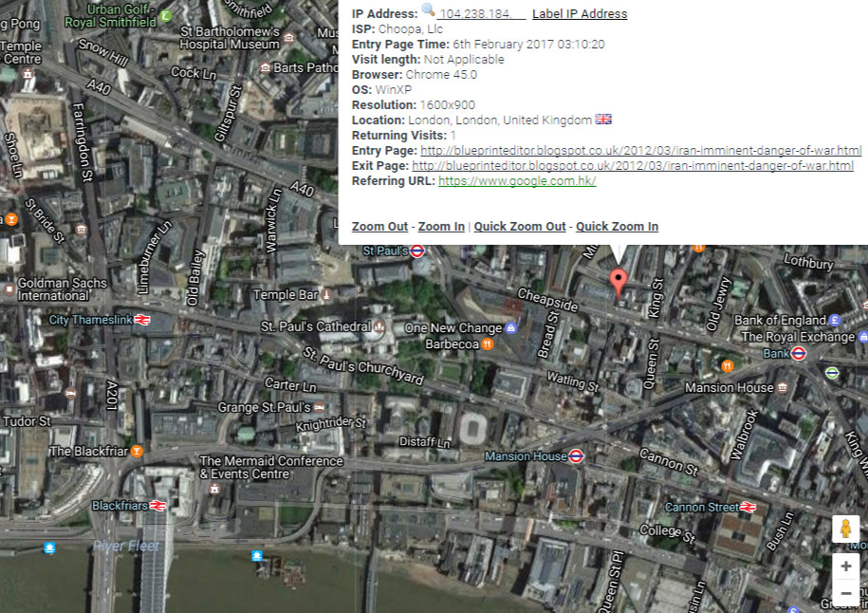Click the Temple Bar monument icon
868x613 pixels.
point(326,294)
